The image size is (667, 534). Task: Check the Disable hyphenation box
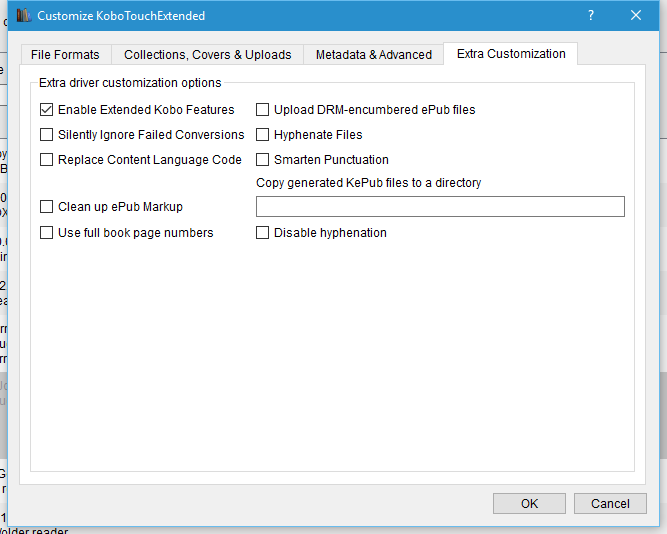pos(262,233)
